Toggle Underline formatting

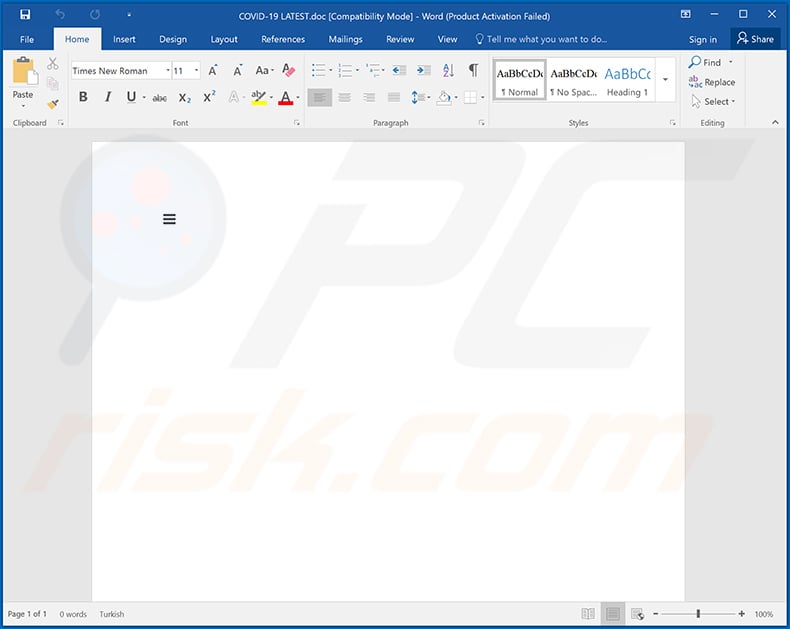click(131, 97)
